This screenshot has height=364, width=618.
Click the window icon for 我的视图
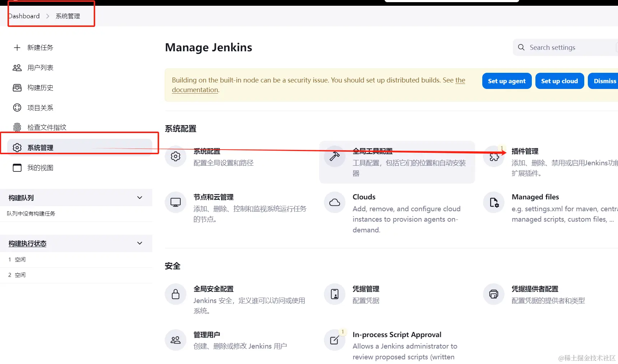click(17, 167)
